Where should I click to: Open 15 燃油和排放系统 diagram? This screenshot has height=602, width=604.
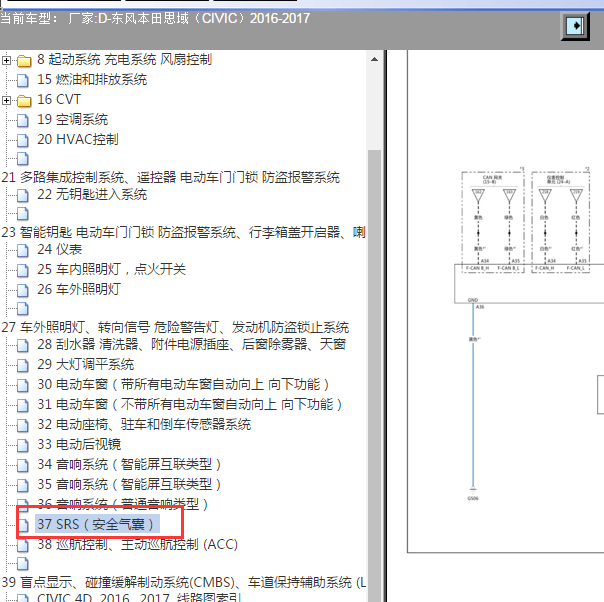(92, 80)
